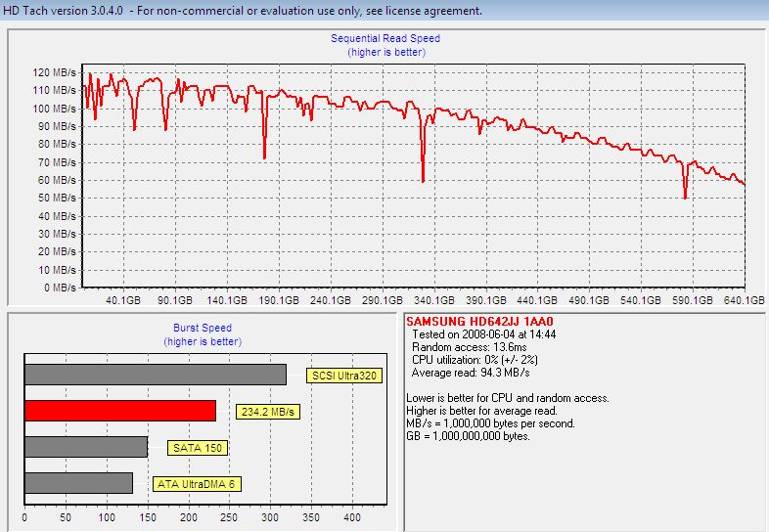Image resolution: width=769 pixels, height=532 pixels.
Task: Click the Sequential Read Speed chart title
Action: coord(384,39)
